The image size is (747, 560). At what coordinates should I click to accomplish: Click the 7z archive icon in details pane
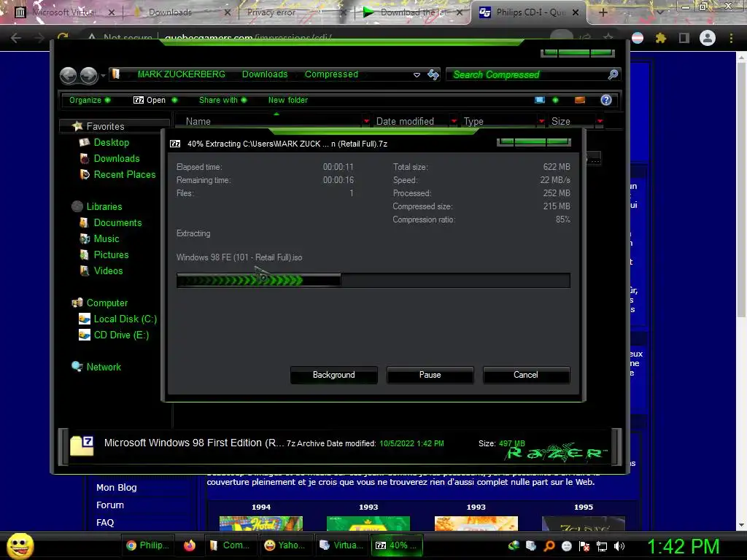[x=82, y=446]
